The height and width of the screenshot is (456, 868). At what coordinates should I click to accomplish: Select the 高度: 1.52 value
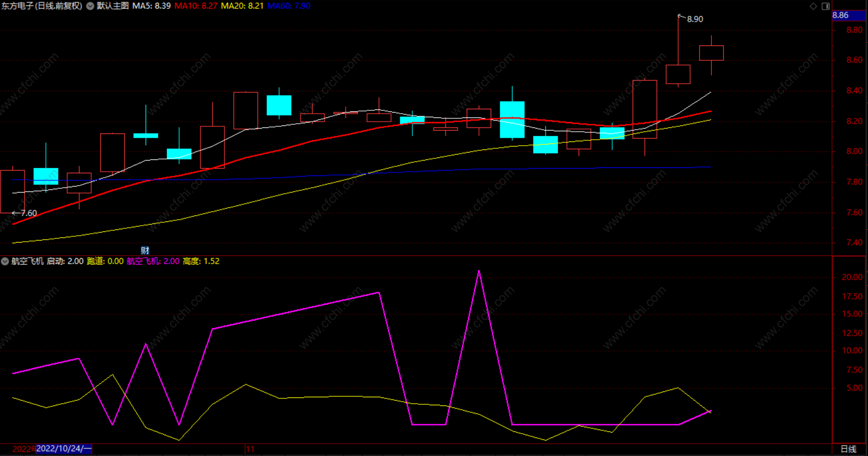coord(201,261)
